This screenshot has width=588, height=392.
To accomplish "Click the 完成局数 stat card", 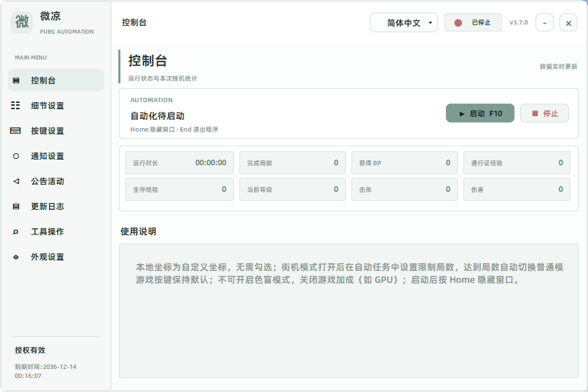I will (x=292, y=163).
